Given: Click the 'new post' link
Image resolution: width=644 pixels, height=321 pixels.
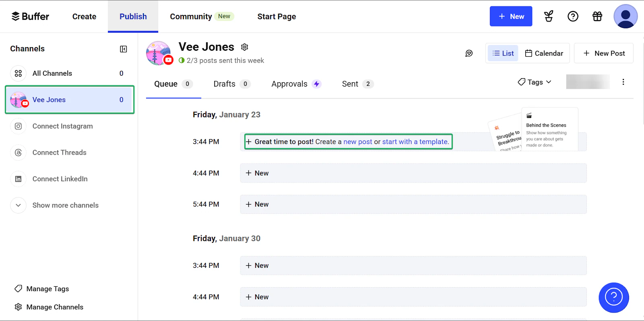Looking at the screenshot, I should click(x=358, y=142).
